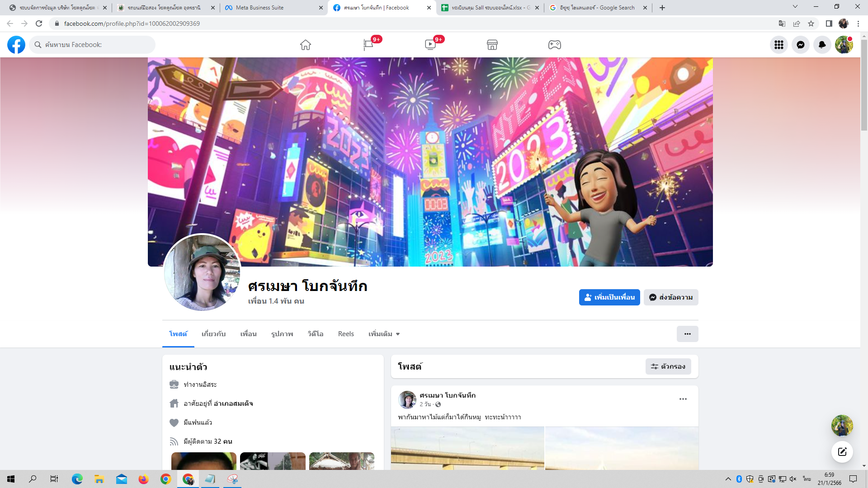Open the ตัวกรอง posts filter button

click(668, 366)
